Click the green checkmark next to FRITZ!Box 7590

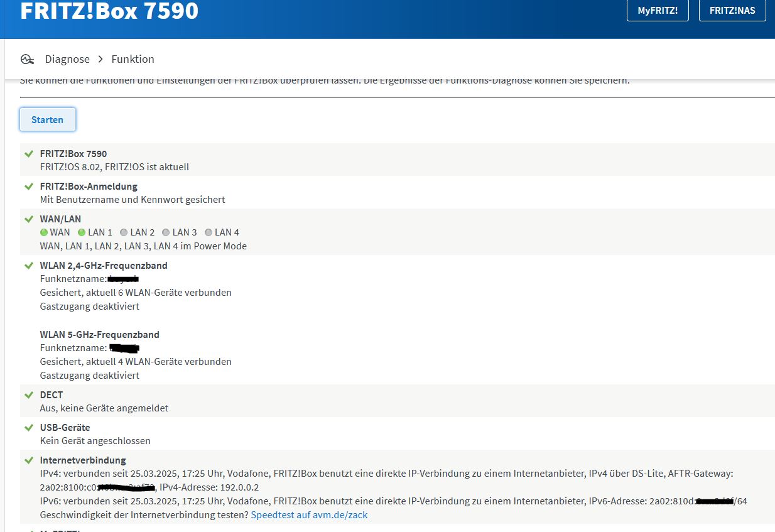click(x=28, y=154)
